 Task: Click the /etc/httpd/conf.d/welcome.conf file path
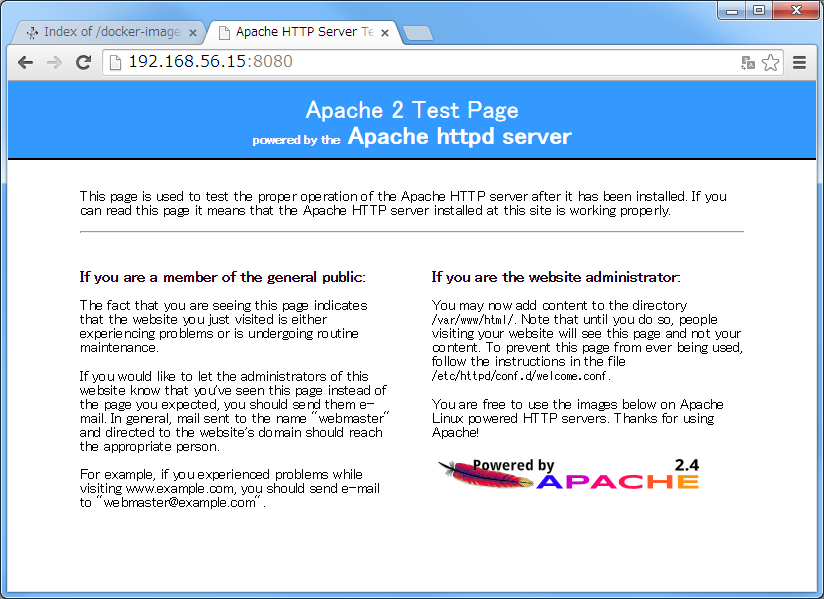point(520,376)
